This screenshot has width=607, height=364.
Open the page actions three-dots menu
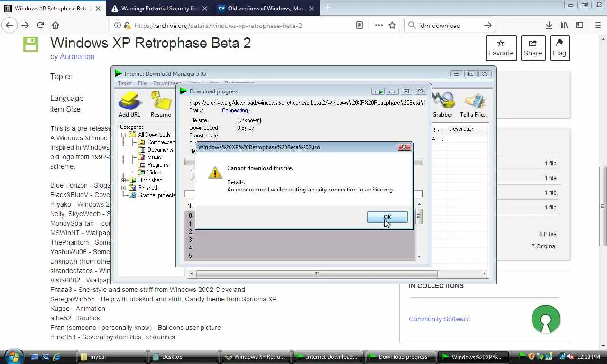click(378, 26)
